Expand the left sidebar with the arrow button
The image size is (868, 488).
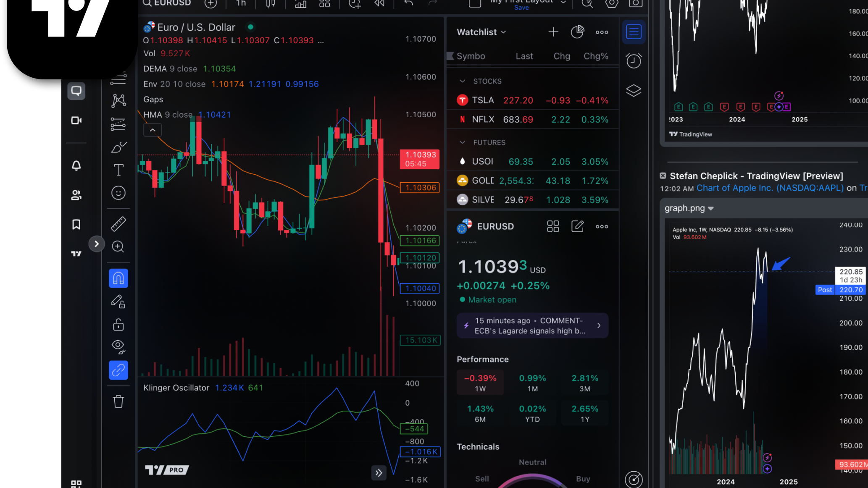(96, 244)
